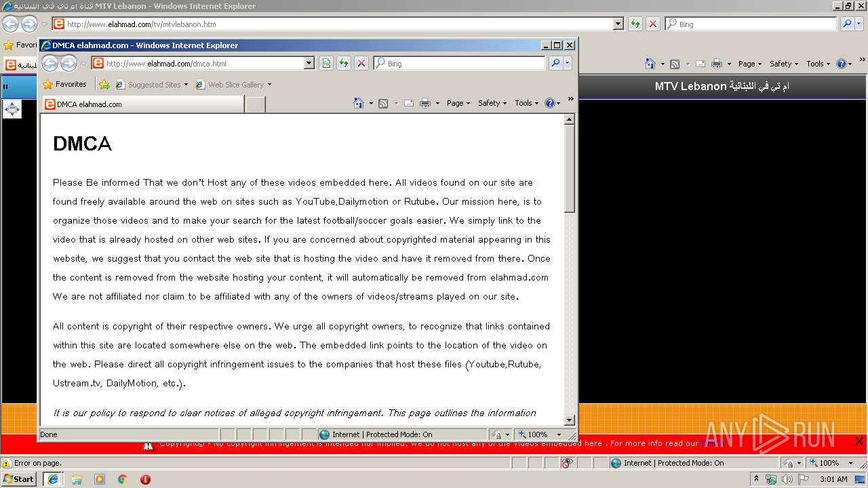Click Back button in DMCA window
Image resolution: width=868 pixels, height=488 pixels.
(50, 63)
